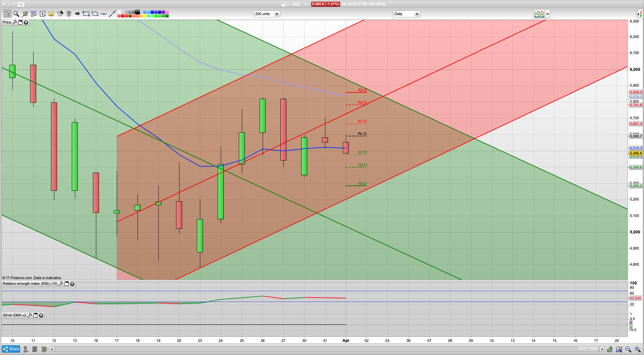Zoom in the chart
The width and height of the screenshot is (644, 355).
coord(638,349)
